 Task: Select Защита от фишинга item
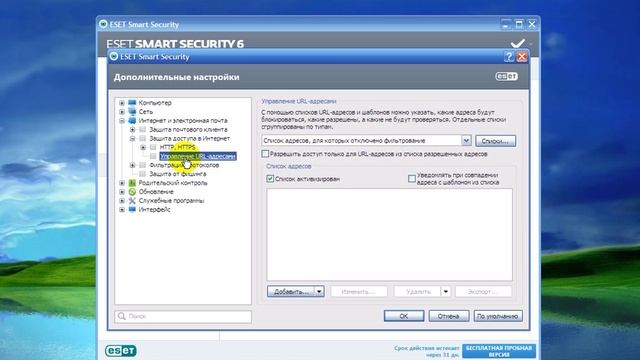178,174
